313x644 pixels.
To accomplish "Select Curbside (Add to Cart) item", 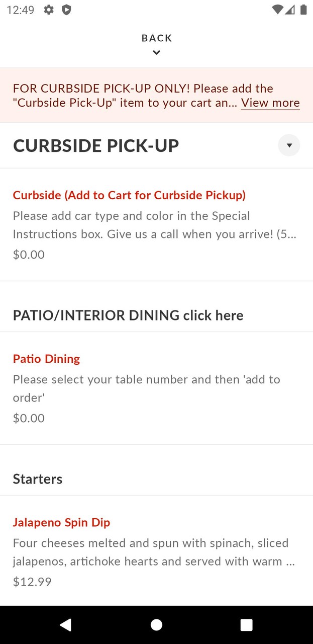I will [129, 195].
